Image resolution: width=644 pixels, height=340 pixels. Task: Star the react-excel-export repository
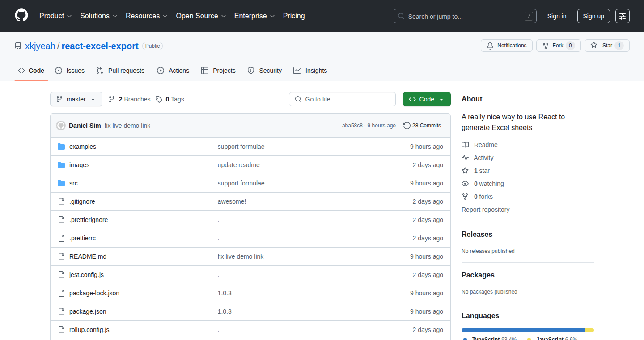point(607,46)
